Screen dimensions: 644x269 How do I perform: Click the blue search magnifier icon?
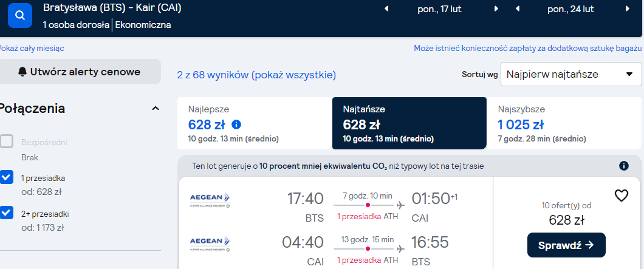click(19, 15)
